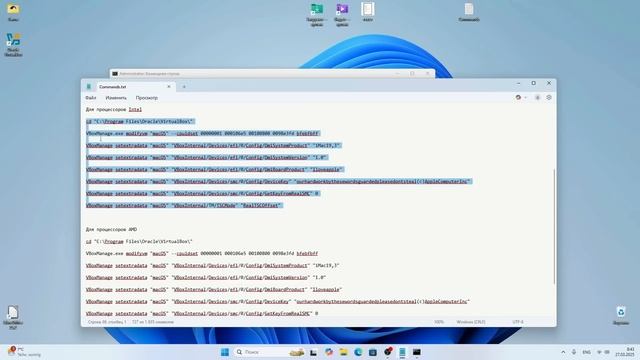Select the blue-yellow app desktop icon below folder
Viewport: 640px width, 360px height.
13,45
